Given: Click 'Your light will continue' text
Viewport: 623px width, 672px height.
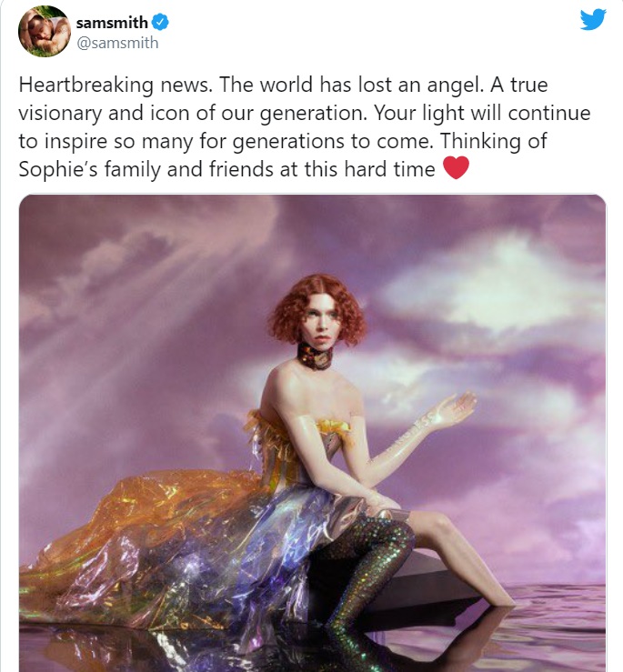Looking at the screenshot, I should [482, 113].
